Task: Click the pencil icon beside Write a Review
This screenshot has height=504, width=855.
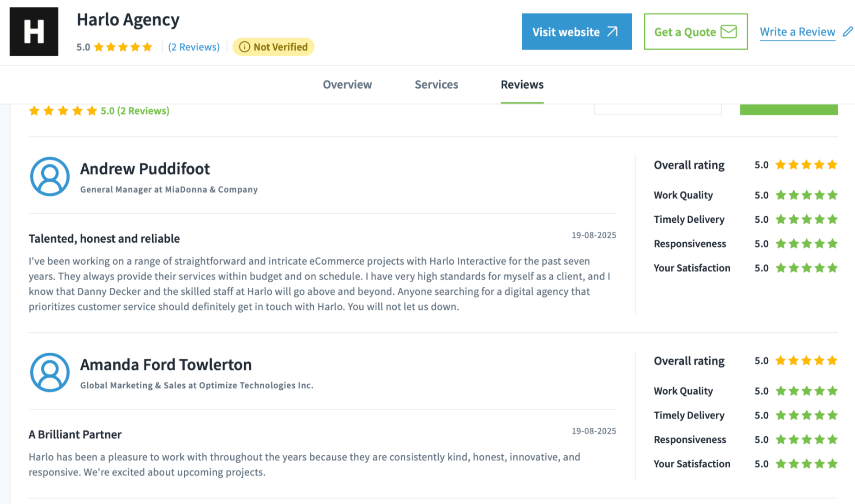Action: pos(848,32)
